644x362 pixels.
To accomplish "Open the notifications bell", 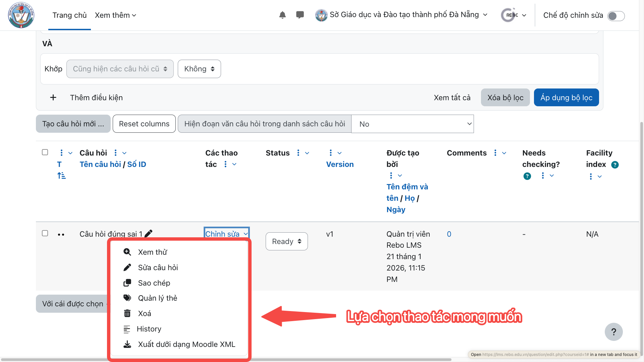I will [282, 15].
